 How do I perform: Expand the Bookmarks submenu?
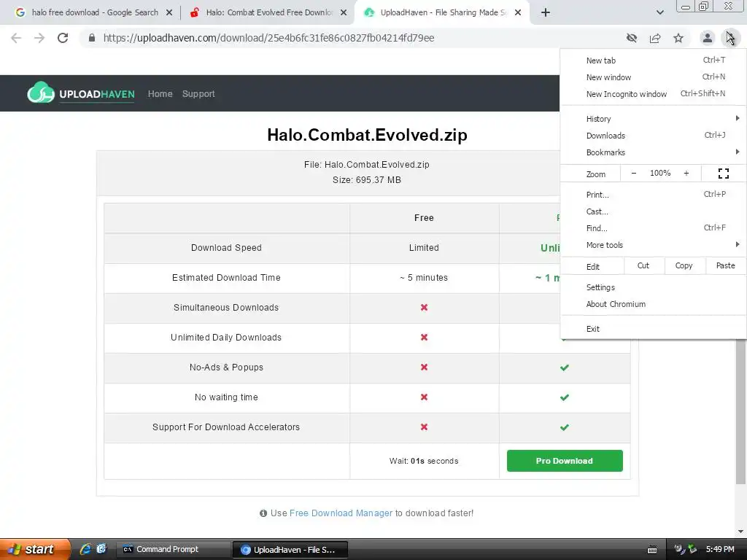(x=653, y=152)
